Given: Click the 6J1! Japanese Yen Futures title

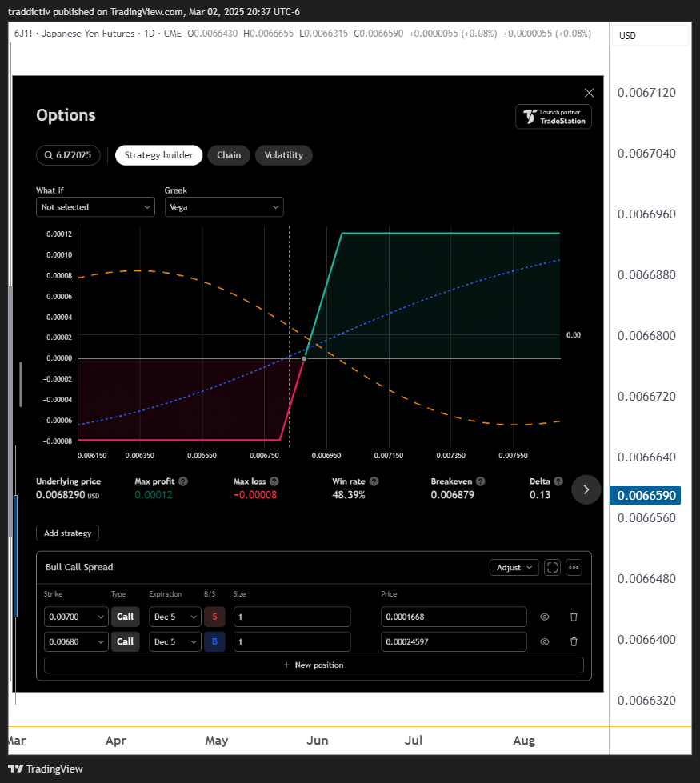Looking at the screenshot, I should pos(74,34).
